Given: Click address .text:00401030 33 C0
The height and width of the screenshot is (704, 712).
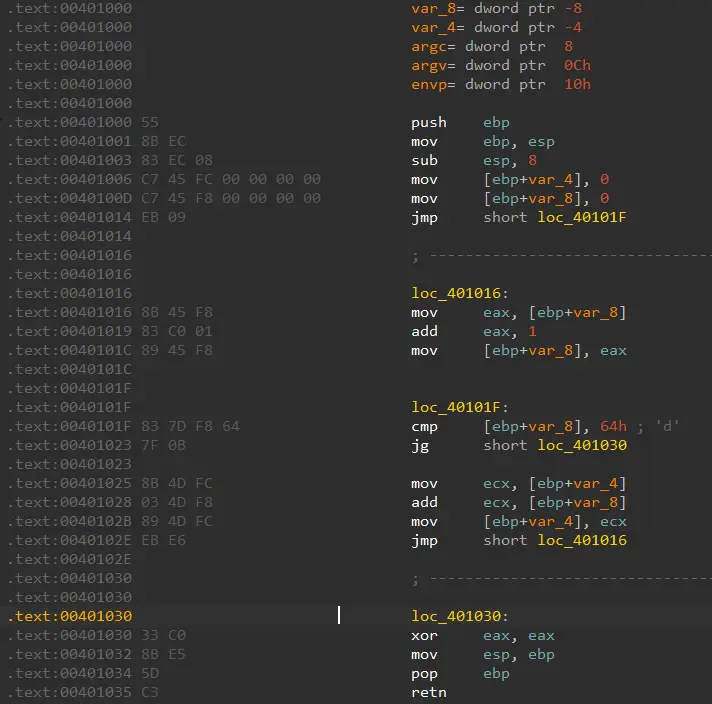Looking at the screenshot, I should click(96, 635).
